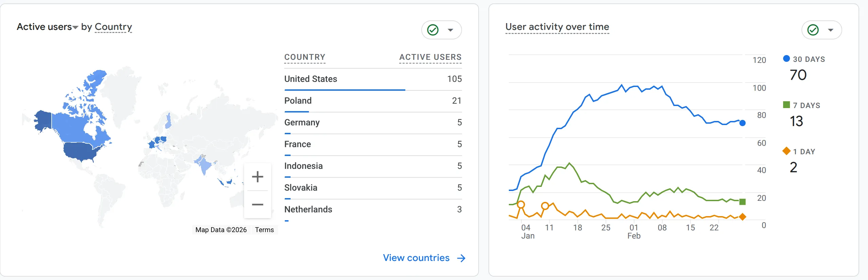The height and width of the screenshot is (280, 868).
Task: Click the orange 1 Day legend diamond
Action: tap(786, 151)
